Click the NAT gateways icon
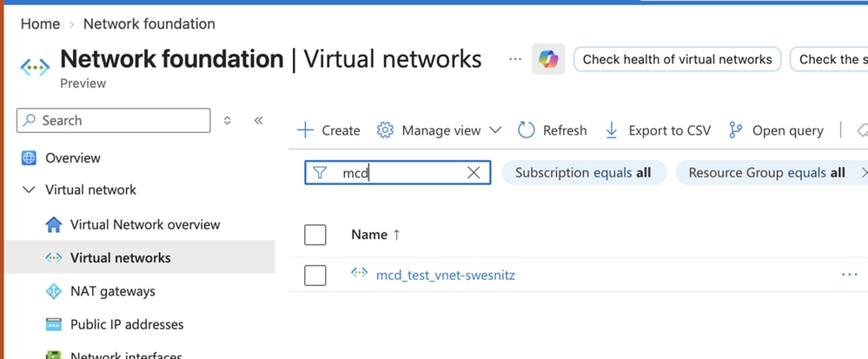This screenshot has width=868, height=359. [x=53, y=291]
